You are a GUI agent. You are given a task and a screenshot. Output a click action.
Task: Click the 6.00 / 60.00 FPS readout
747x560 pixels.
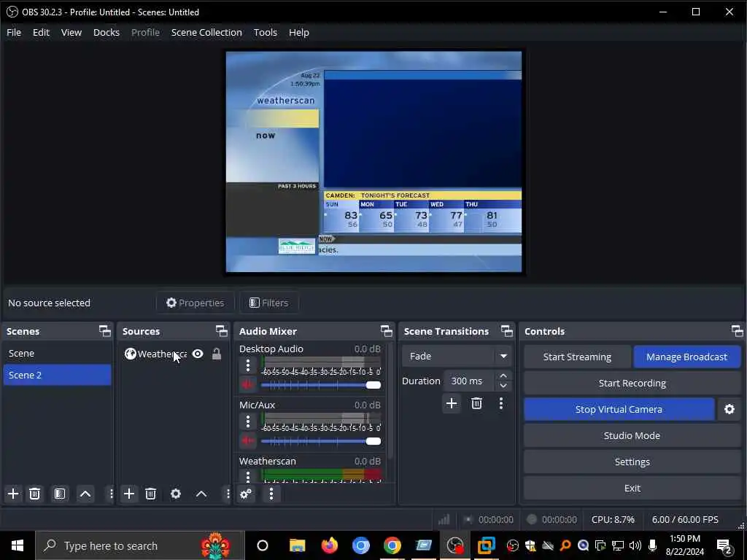(x=684, y=519)
